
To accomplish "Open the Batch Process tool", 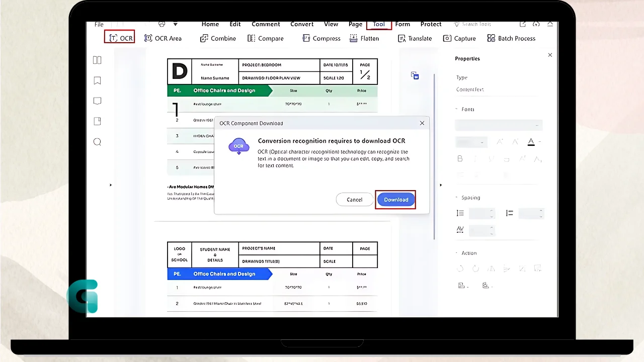I will click(511, 38).
